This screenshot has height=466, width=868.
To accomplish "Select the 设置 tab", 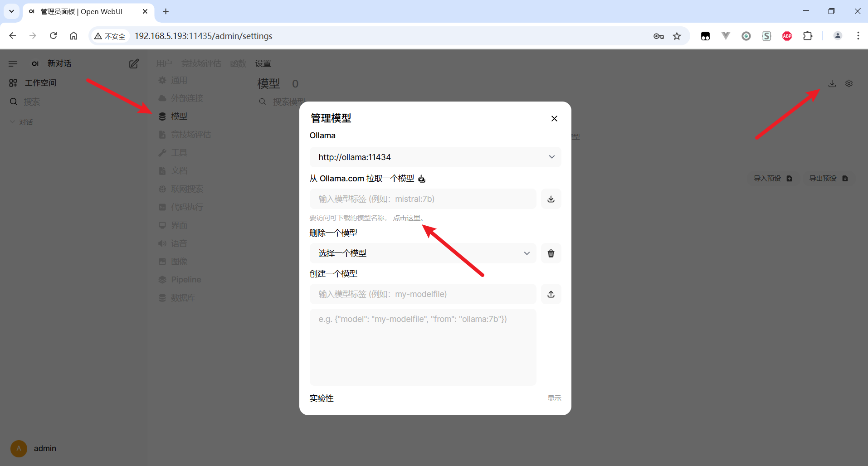I will [x=263, y=63].
